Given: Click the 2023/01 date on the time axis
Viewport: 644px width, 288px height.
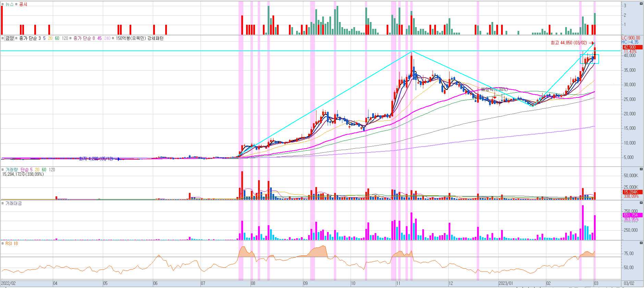Looking at the screenshot, I should pos(506,284).
